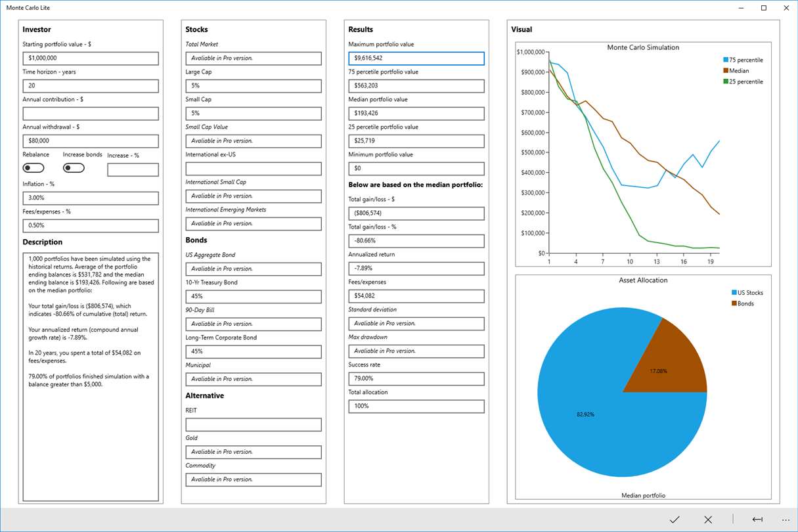Click the Results section heading
This screenshot has height=532, width=798.
coord(361,30)
